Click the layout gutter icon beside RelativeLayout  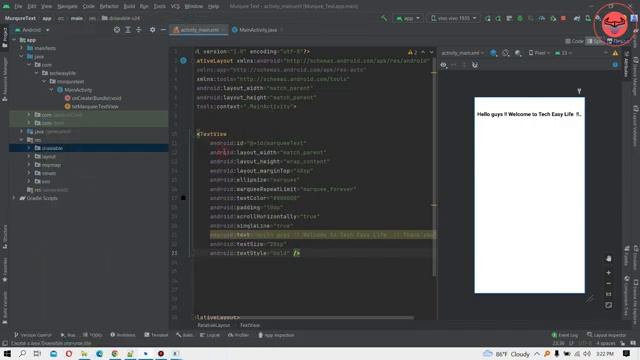(183, 60)
